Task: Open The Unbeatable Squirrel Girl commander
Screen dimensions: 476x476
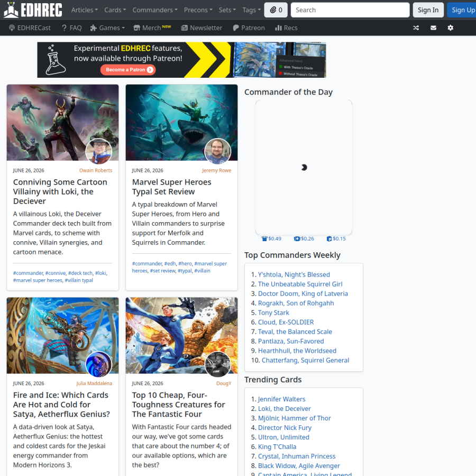Action: pyautogui.click(x=300, y=284)
